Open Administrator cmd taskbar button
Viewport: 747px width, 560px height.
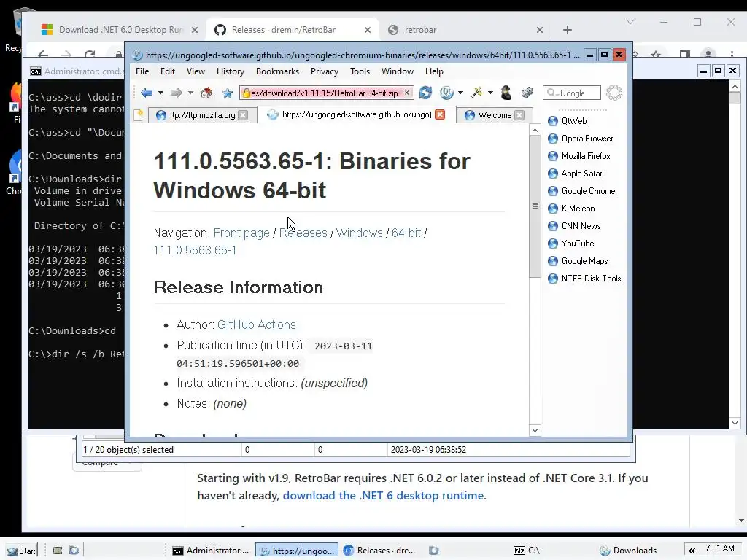click(210, 551)
